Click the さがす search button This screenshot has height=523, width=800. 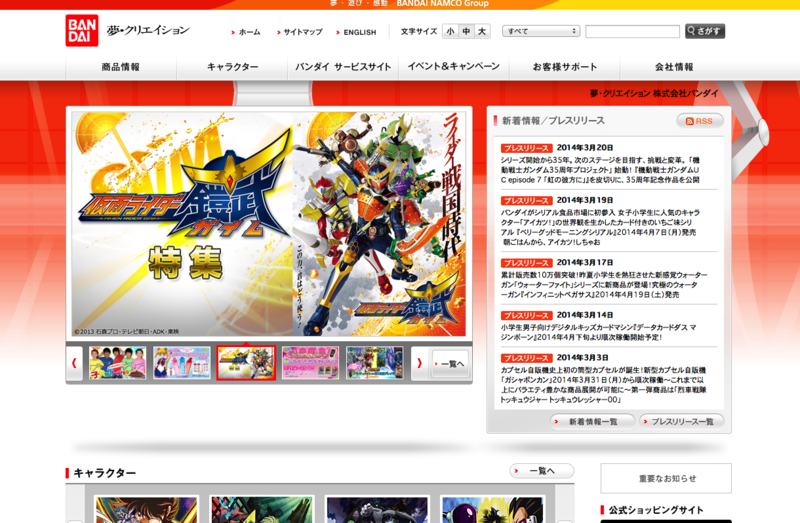[x=705, y=31]
